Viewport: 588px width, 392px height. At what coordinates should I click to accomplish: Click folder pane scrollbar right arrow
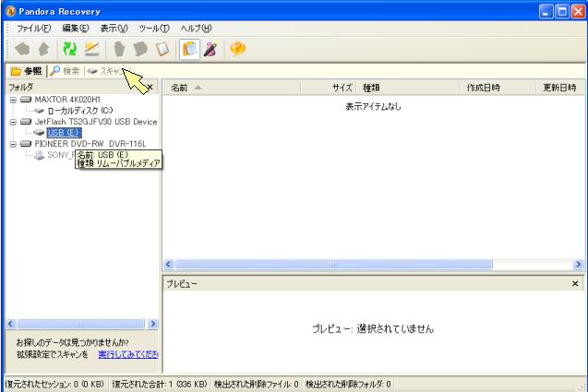(152, 324)
